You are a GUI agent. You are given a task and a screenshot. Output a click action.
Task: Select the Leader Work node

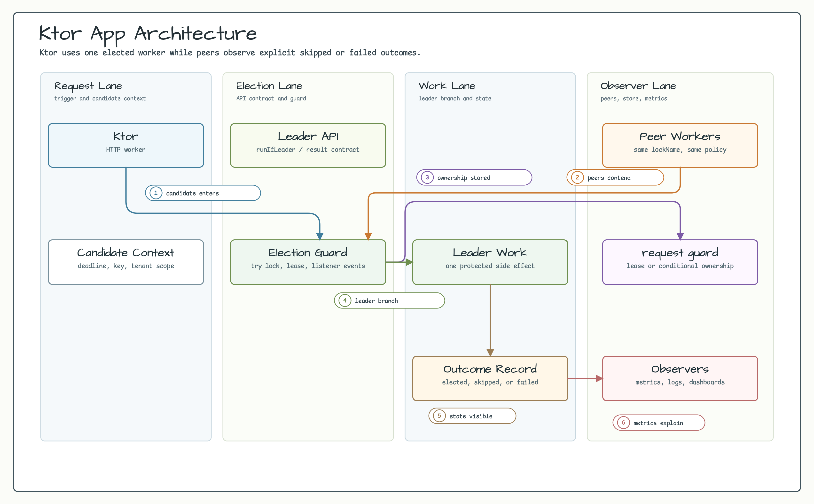point(490,262)
